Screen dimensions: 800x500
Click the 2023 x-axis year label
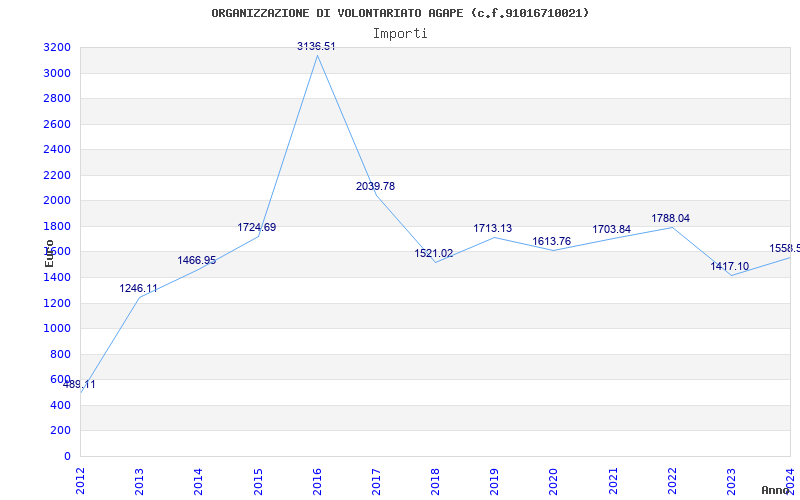point(732,482)
